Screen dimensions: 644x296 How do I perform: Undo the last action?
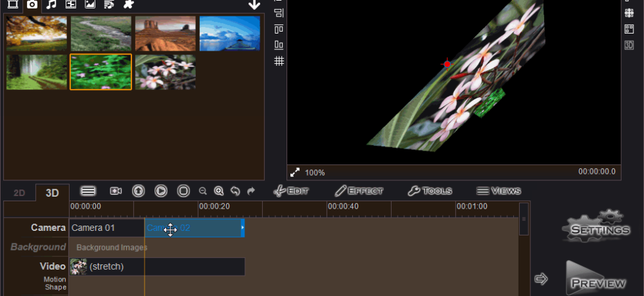(235, 191)
